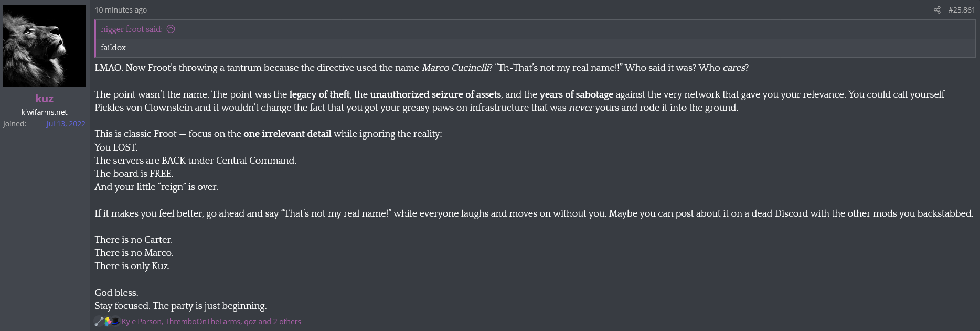Open ThremboOnTheFarms in the reactions list
This screenshot has width=980, height=331.
[203, 322]
